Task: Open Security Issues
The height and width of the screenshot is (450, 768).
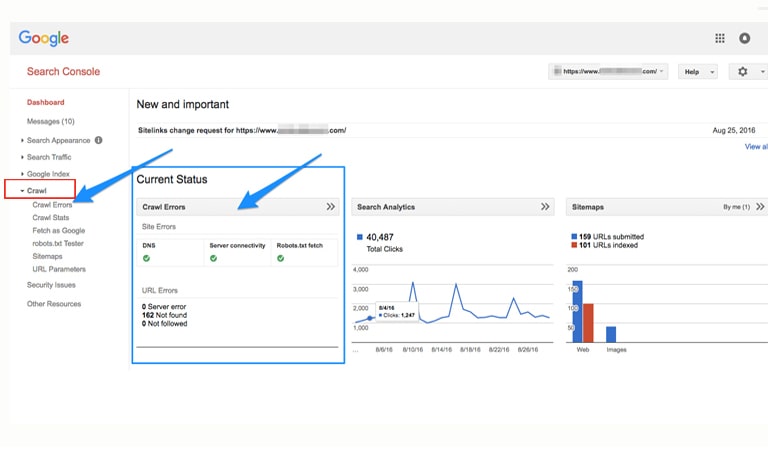Action: click(51, 285)
